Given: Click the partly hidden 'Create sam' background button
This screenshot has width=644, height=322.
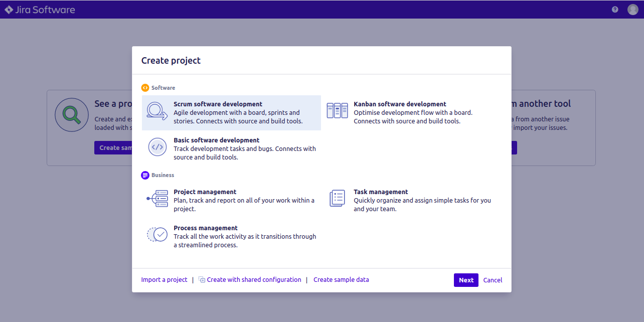Looking at the screenshot, I should (113, 148).
